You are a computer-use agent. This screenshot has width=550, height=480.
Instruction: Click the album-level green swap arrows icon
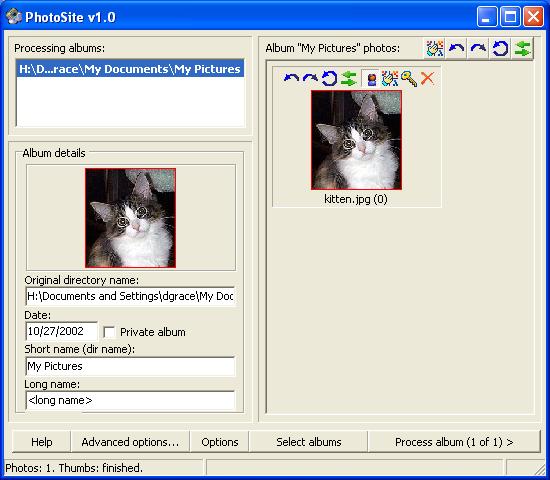522,48
